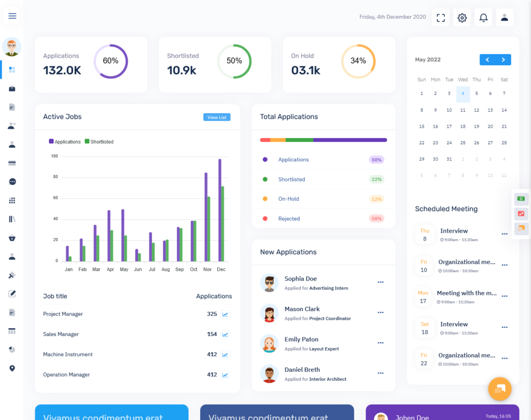Toggle Applications series in chart legend
The image size is (531, 420).
tap(65, 142)
